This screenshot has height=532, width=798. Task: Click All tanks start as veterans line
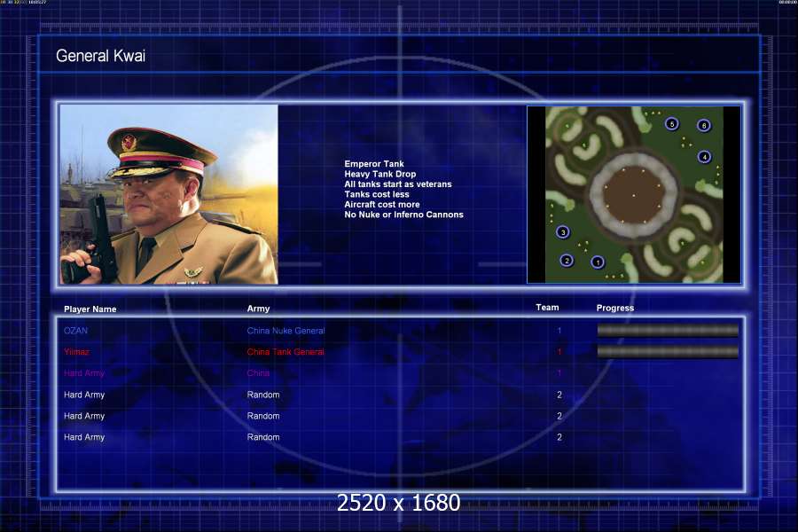pos(398,184)
